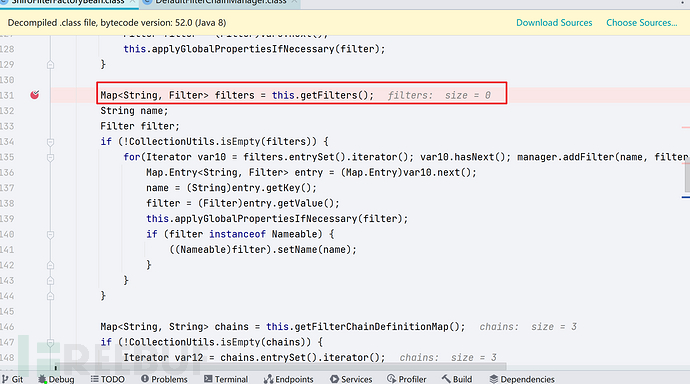
Task: Collapse the chains if block at line 147
Action: [x=51, y=342]
